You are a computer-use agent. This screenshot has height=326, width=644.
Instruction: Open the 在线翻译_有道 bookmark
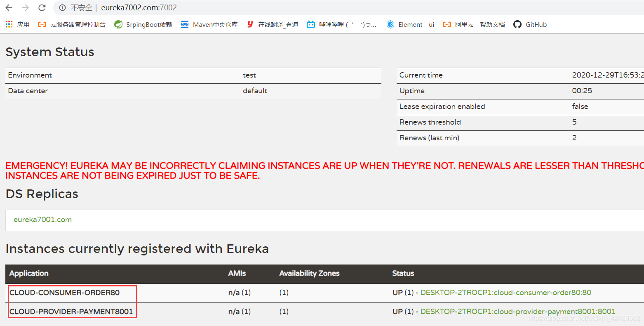(x=273, y=24)
